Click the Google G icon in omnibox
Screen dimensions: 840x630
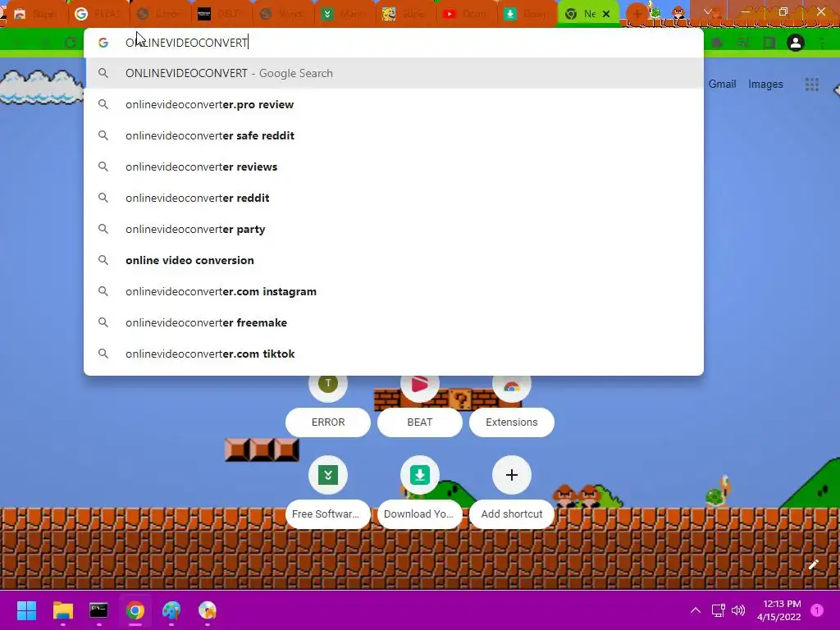(103, 43)
